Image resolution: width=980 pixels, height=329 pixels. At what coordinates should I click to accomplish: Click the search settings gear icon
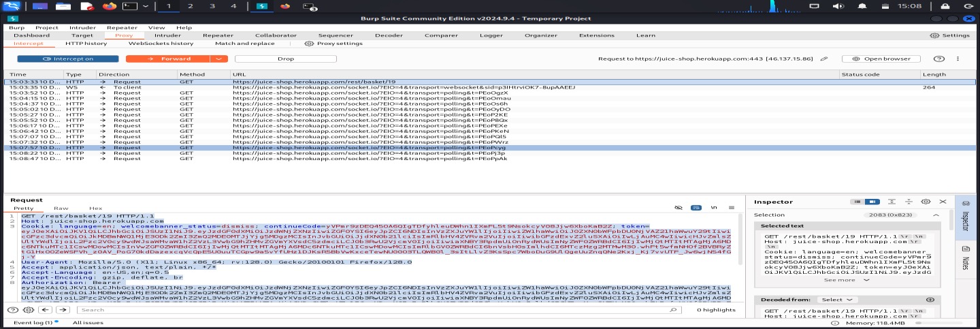(x=29, y=310)
